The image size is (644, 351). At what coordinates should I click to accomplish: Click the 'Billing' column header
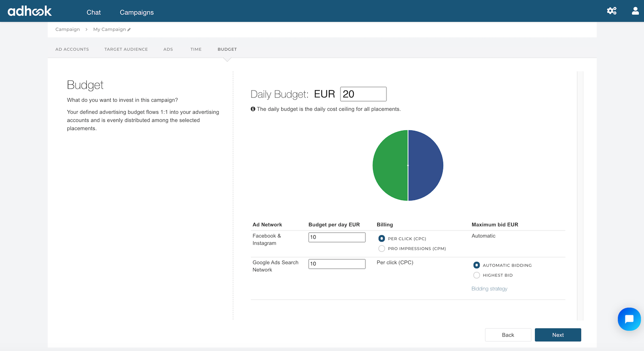[x=385, y=225]
